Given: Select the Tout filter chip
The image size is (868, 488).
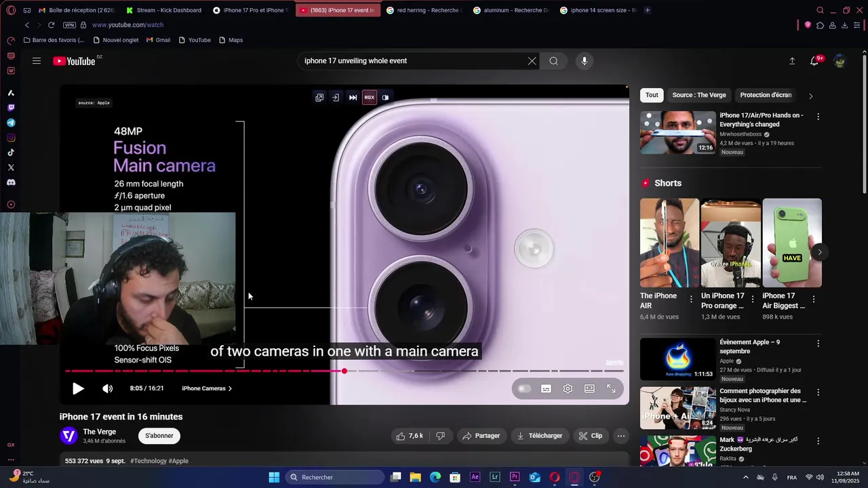Looking at the screenshot, I should point(652,96).
